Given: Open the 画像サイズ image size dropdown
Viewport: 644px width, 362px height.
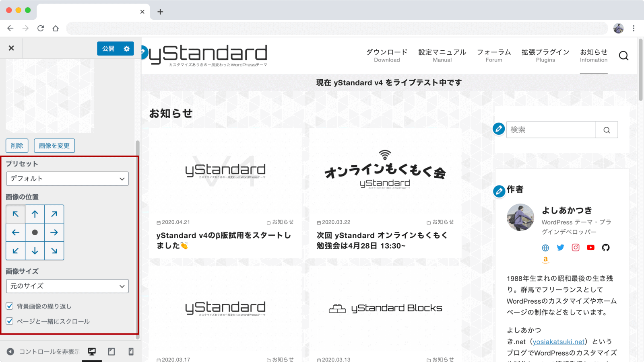Looking at the screenshot, I should [x=67, y=286].
